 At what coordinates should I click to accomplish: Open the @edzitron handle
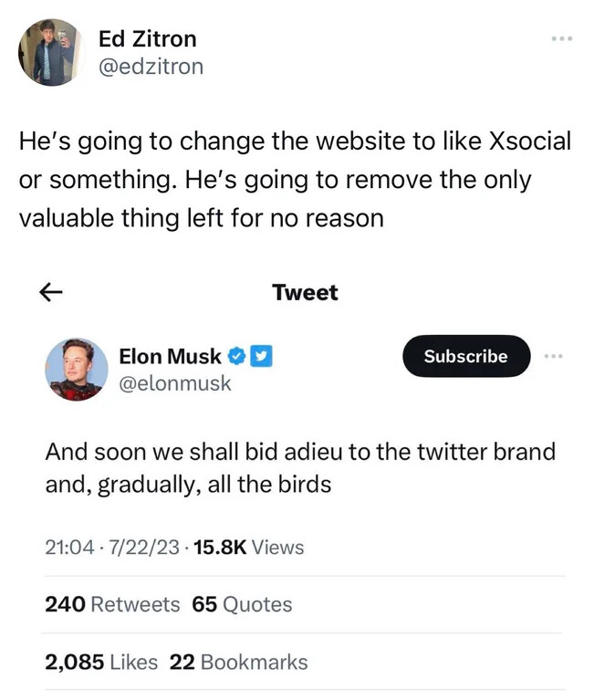pos(151,67)
